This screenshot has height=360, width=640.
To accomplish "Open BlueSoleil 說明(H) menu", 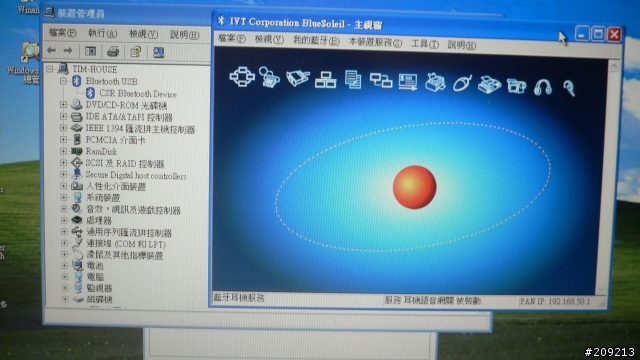I will 462,44.
